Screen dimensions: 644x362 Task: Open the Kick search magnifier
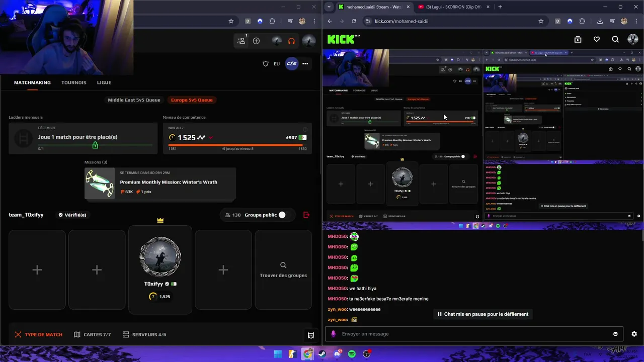pos(615,39)
